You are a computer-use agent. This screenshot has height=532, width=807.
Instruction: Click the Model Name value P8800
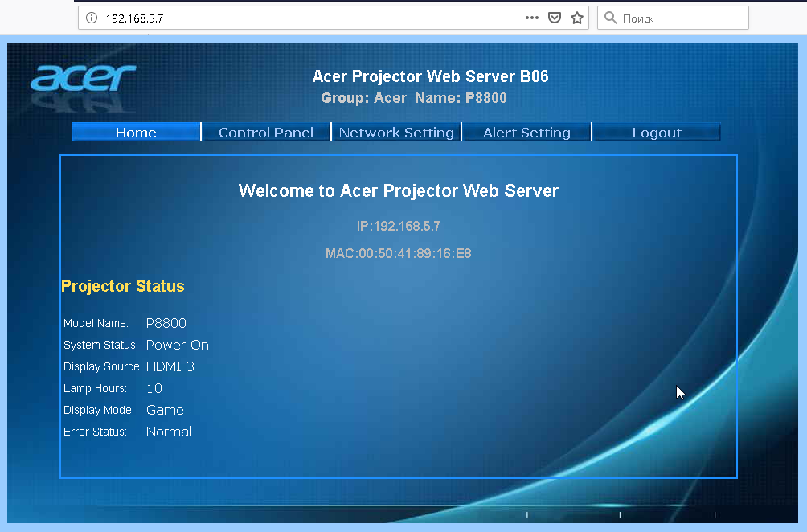[166, 323]
